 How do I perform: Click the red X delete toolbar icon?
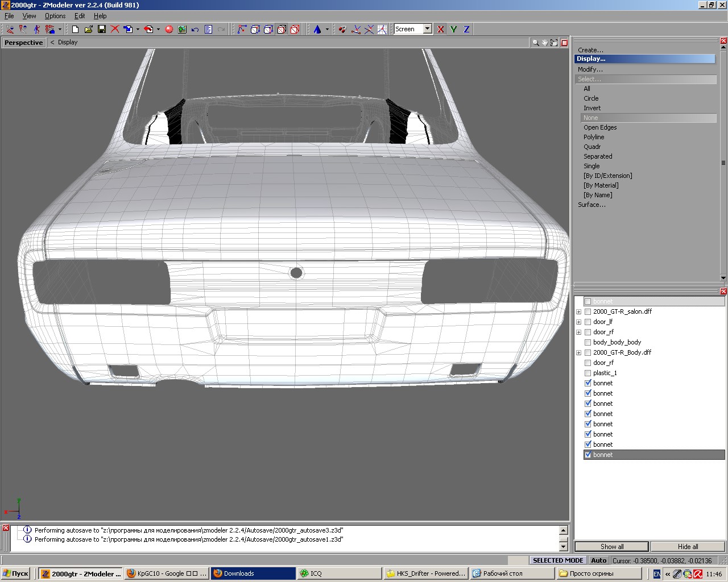(x=115, y=29)
